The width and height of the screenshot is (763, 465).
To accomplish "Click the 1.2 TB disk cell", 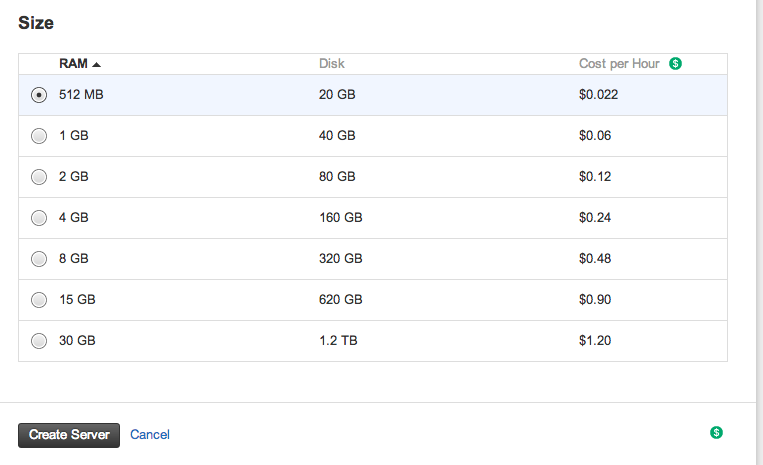I will coord(338,340).
